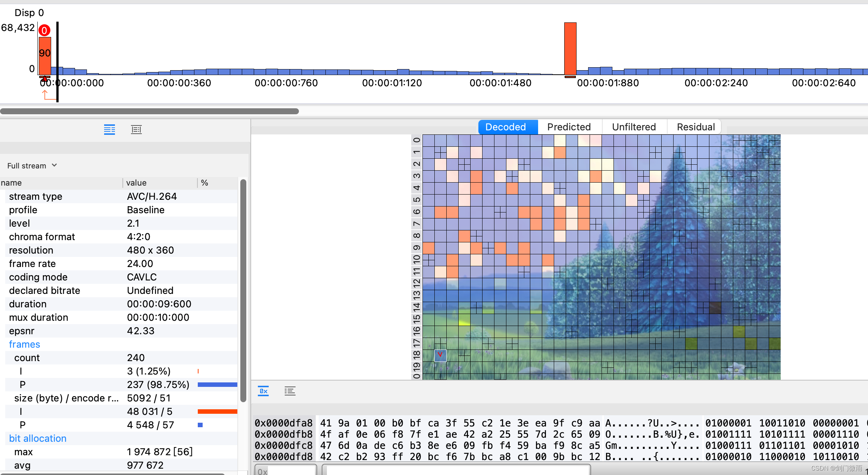Switch to the syntax text view icon
The height and width of the screenshot is (475, 868).
[x=290, y=391]
